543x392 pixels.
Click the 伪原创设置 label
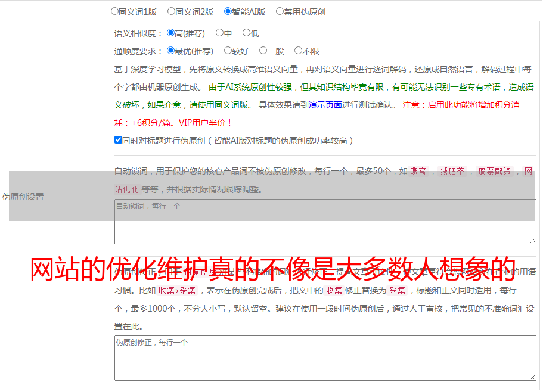coord(23,197)
